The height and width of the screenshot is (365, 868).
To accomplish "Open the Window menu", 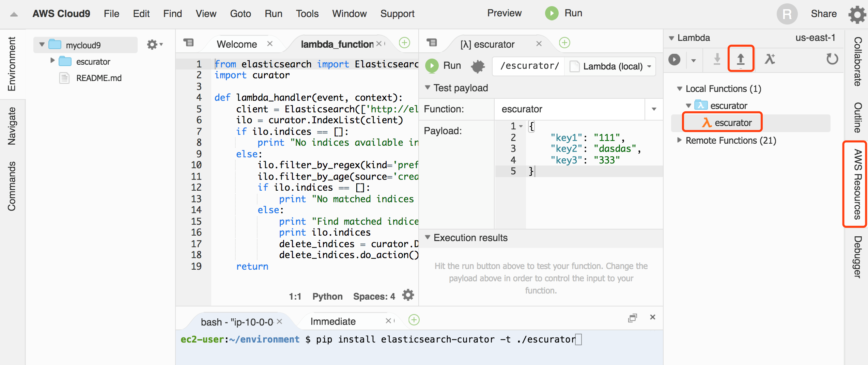I will (350, 14).
